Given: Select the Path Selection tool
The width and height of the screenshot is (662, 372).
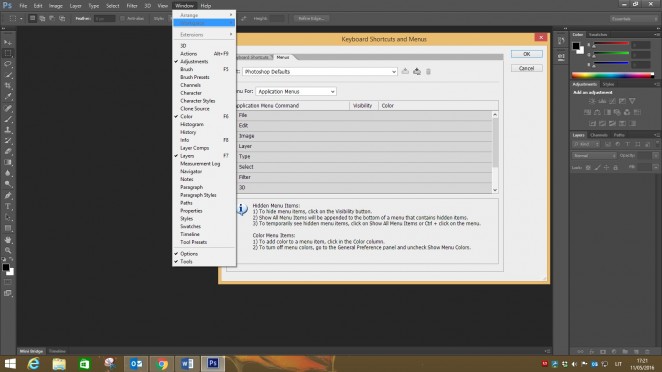Looking at the screenshot, I should [8, 217].
